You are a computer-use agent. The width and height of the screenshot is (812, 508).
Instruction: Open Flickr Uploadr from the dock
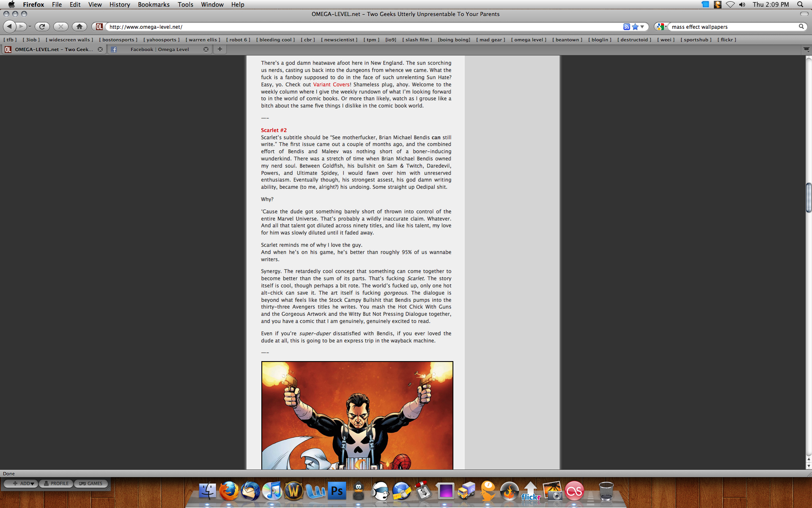pos(531,491)
